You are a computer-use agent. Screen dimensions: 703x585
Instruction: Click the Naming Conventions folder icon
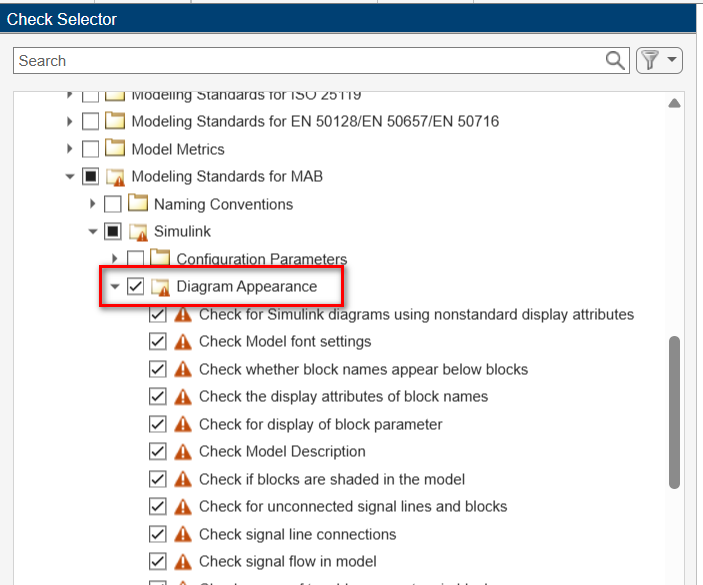[138, 203]
